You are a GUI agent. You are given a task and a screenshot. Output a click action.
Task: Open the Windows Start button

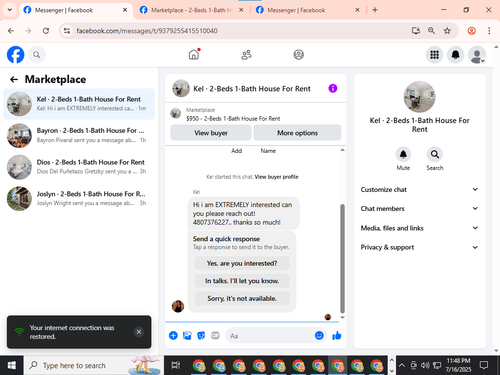click(12, 365)
